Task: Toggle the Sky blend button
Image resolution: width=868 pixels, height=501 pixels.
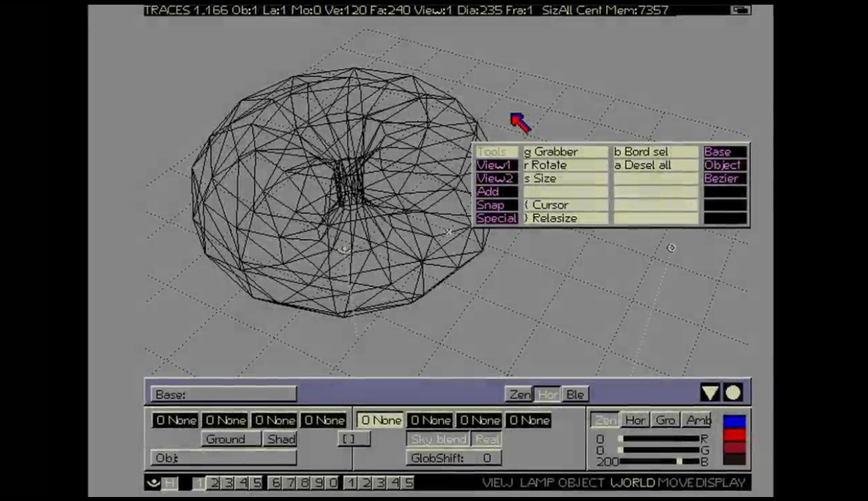Action: point(439,439)
